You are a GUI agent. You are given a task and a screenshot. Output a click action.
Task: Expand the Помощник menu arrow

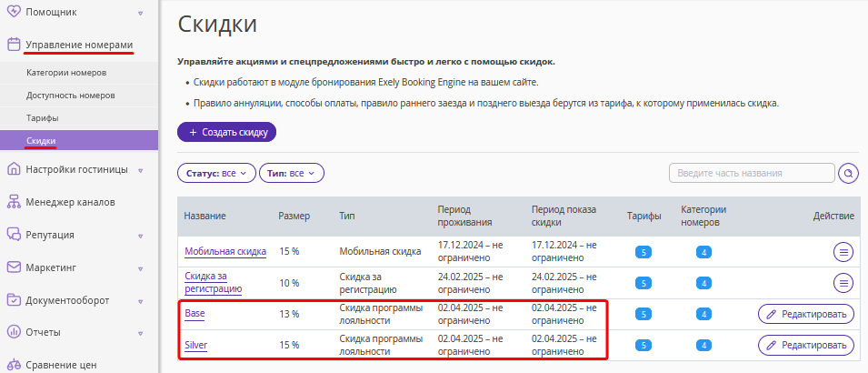point(140,13)
